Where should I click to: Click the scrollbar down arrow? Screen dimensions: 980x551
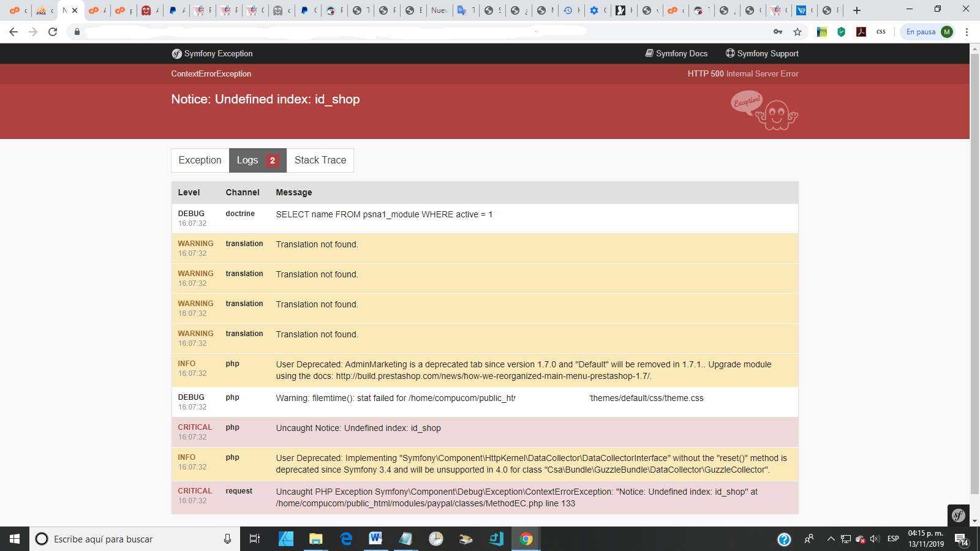tap(974, 521)
